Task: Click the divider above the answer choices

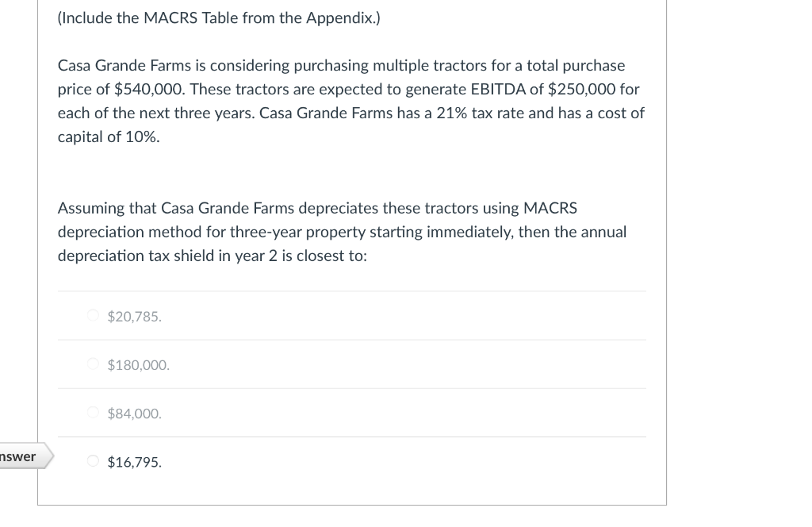Action: 353,292
